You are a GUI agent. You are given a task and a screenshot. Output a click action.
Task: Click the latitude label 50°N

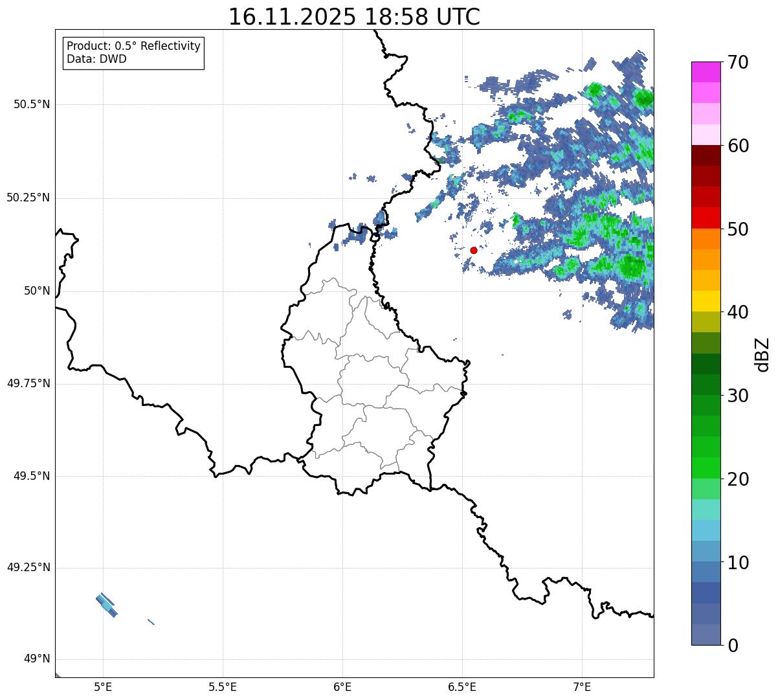[37, 291]
